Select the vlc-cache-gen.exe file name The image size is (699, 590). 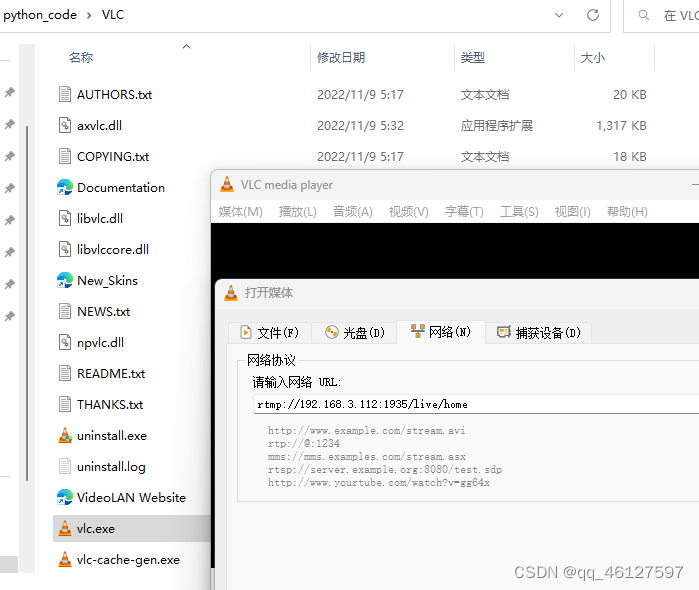tap(128, 559)
